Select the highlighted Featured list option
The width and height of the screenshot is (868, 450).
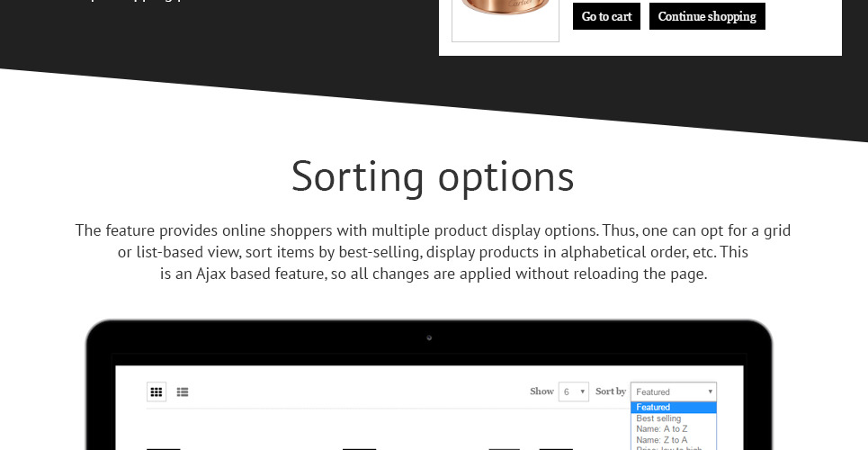click(673, 408)
